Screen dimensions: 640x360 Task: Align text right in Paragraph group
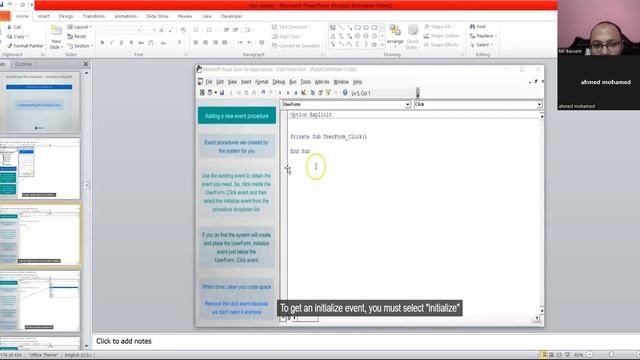coord(215,42)
